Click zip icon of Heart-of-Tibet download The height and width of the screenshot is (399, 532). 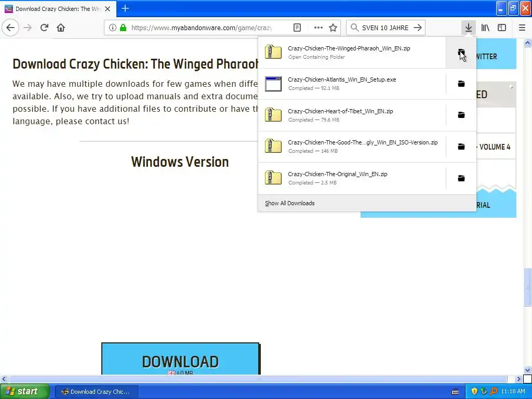273,115
